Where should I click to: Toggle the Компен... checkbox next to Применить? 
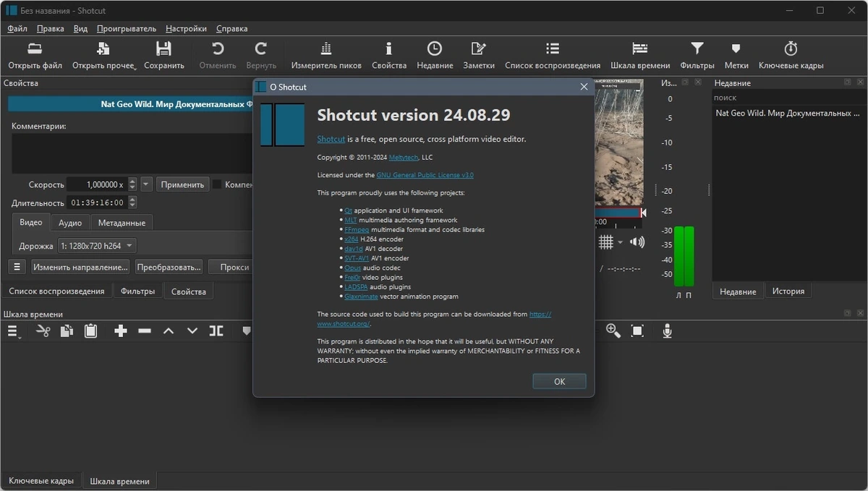click(216, 184)
